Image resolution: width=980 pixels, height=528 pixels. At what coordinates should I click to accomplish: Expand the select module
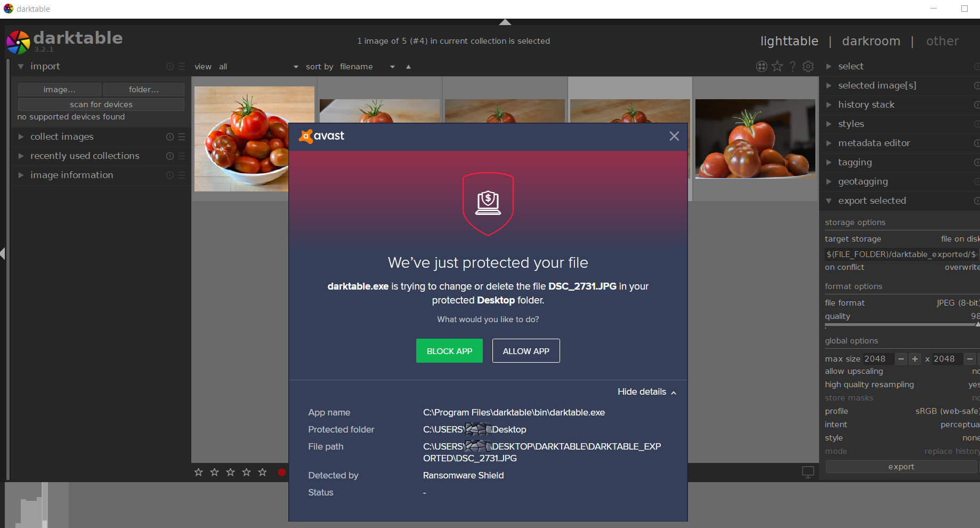click(829, 67)
